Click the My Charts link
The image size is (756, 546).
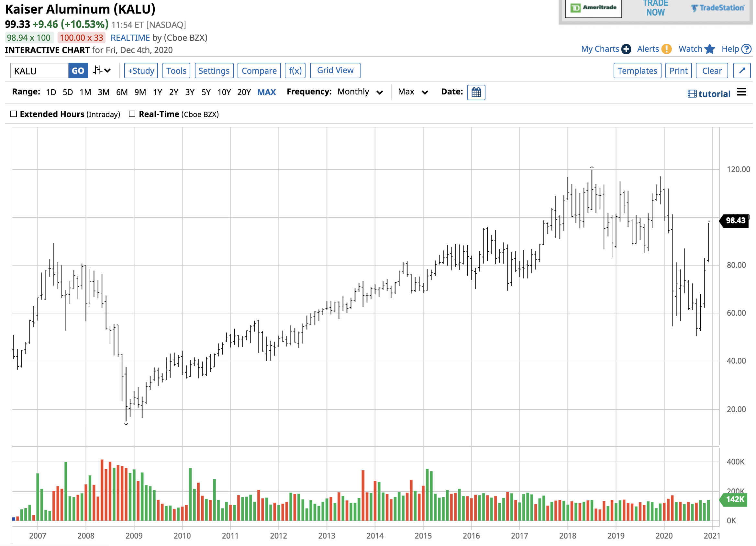600,49
